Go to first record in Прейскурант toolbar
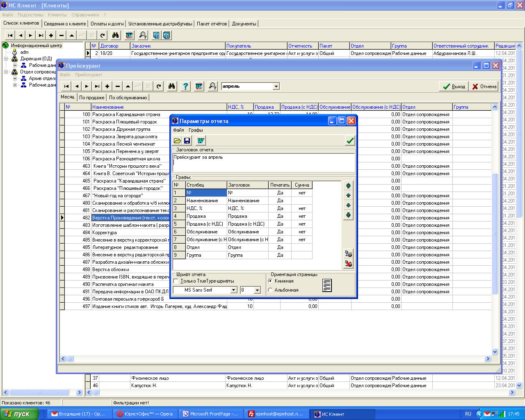The height and width of the screenshot is (420, 525). pos(66,86)
